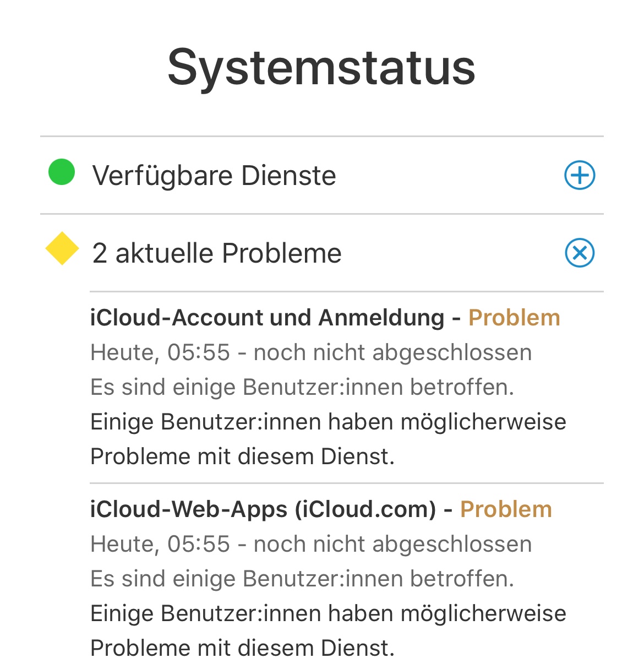
Task: Select the Verfügbare Dienste row label
Action: [214, 176]
